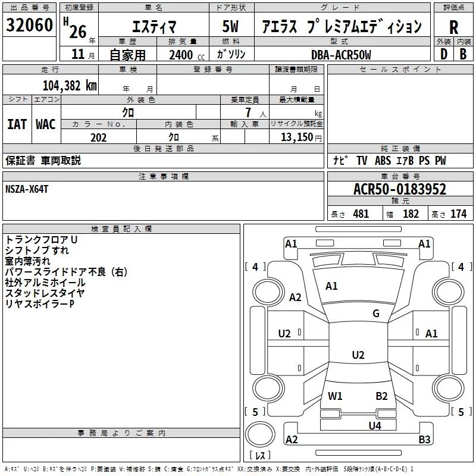The image size is (476, 476).
Task: Select note パワースライドドア不良(右)
Action: pyautogui.click(x=66, y=272)
